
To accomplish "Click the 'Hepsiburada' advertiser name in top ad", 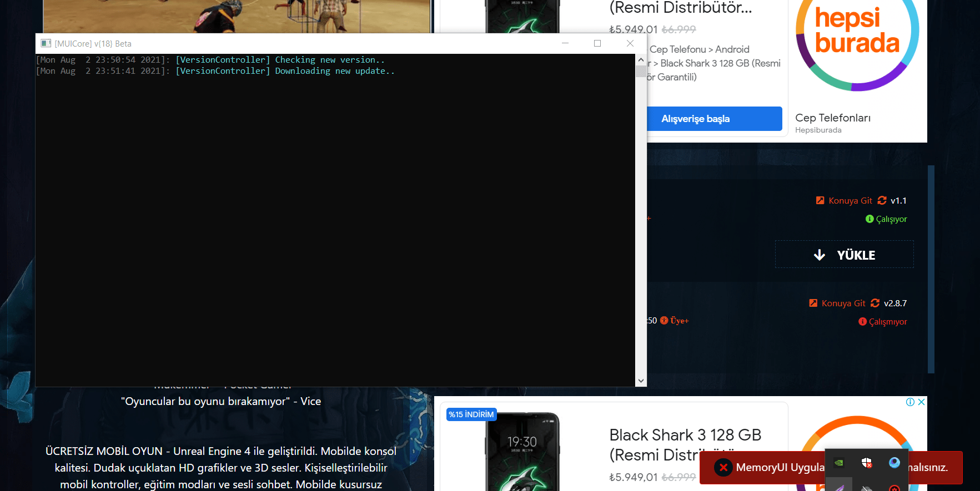I will pos(818,130).
